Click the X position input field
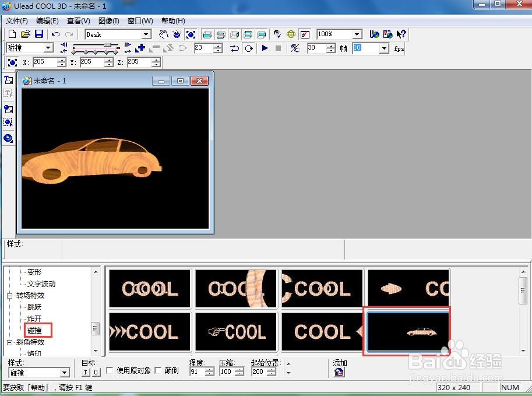 coord(44,62)
